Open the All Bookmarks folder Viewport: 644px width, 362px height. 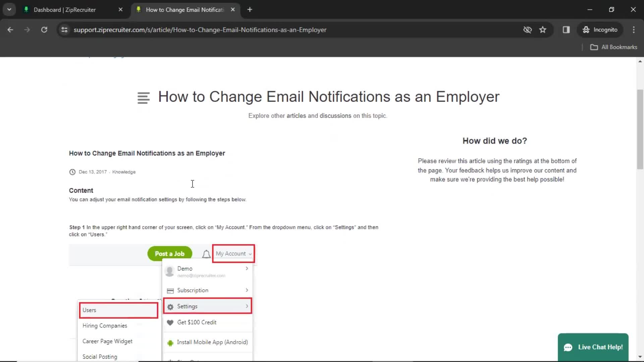[614, 47]
